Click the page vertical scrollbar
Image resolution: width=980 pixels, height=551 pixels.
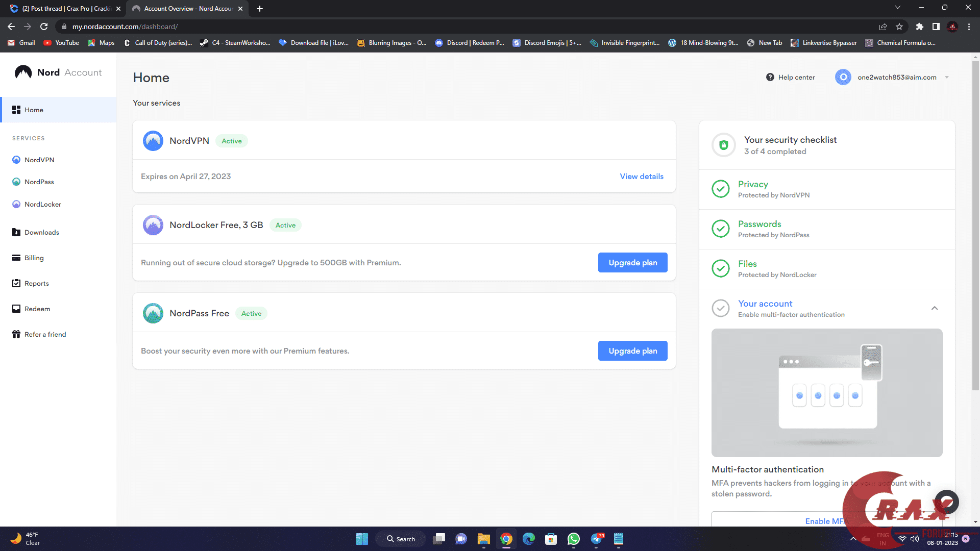tap(975, 226)
